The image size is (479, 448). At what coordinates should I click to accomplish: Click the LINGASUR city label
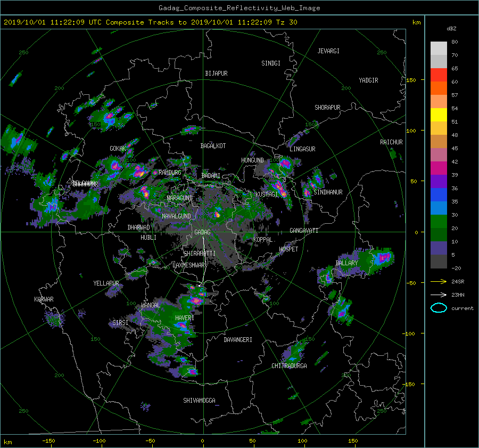pyautogui.click(x=302, y=149)
